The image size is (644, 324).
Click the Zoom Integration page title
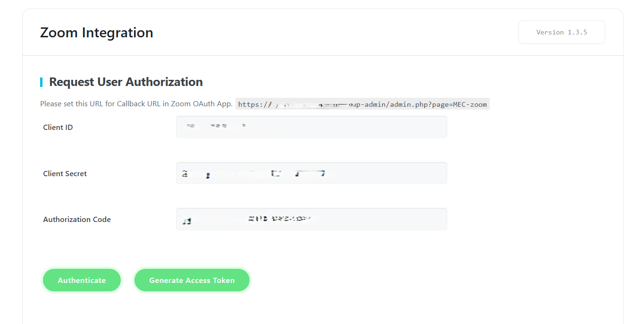[x=96, y=32]
